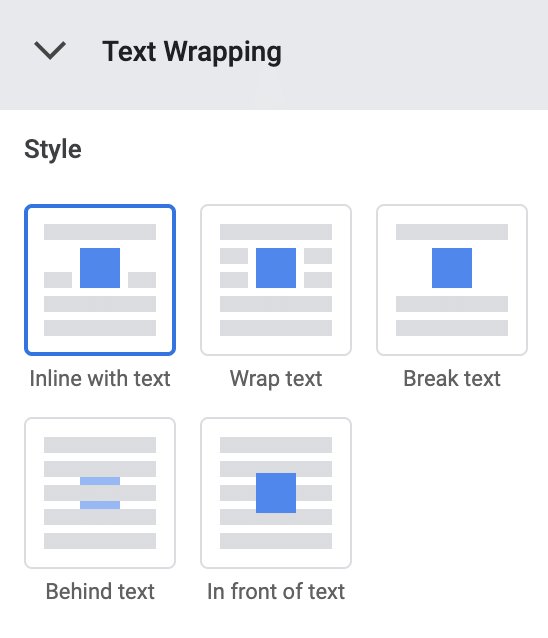The width and height of the screenshot is (548, 638).
Task: Click faded blue square in Behind text thumbnail
Action: point(100,493)
